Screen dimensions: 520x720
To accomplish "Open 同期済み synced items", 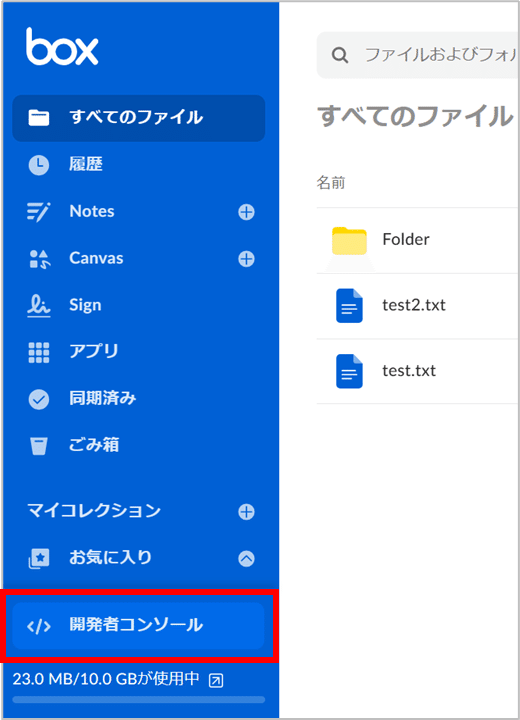I will tap(102, 398).
